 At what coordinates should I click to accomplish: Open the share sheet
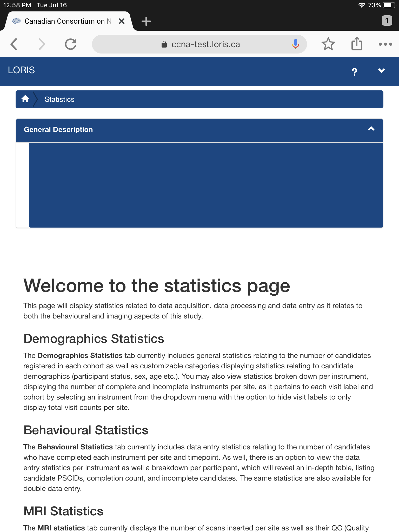click(x=356, y=44)
